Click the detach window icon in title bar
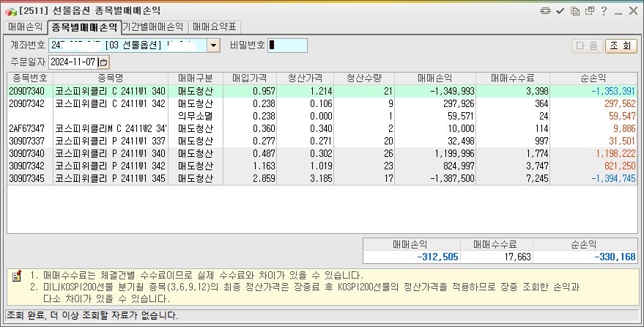This screenshot has height=327, width=644. tap(589, 11)
